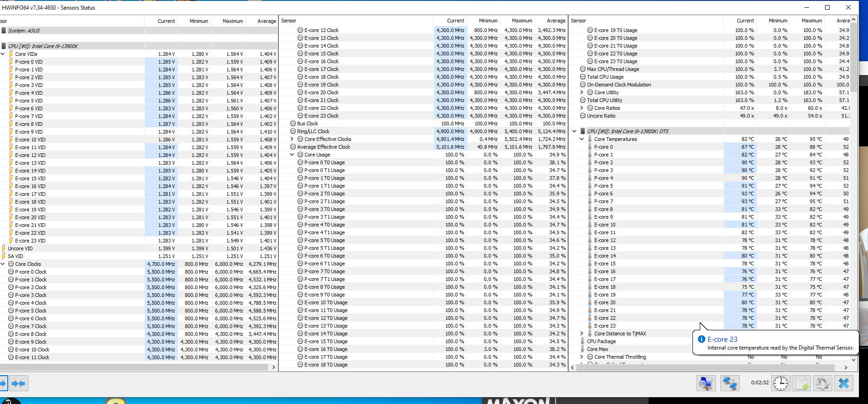Click clock icon beside P-core 0 Clock
868x404 pixels.
pos(11,272)
